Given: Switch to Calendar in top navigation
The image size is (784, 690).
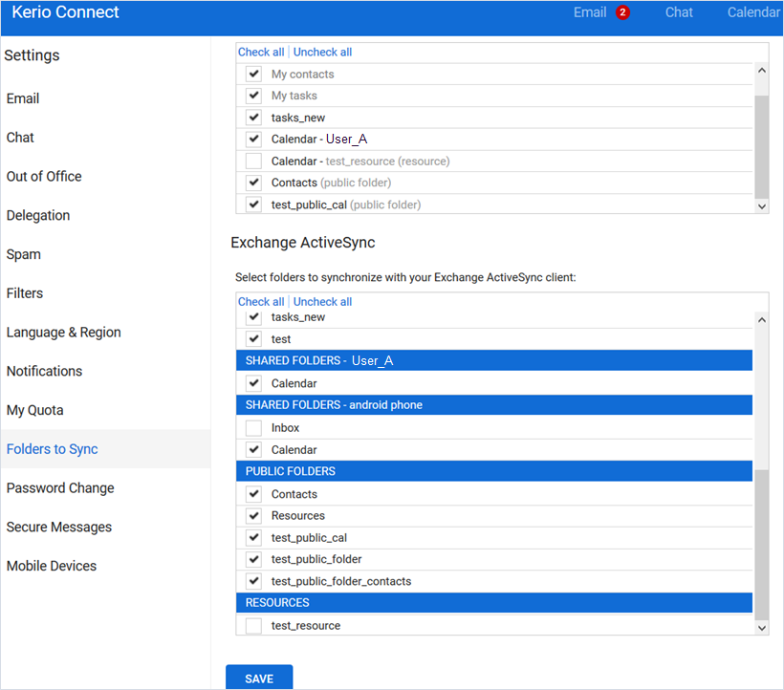Looking at the screenshot, I should (x=752, y=12).
